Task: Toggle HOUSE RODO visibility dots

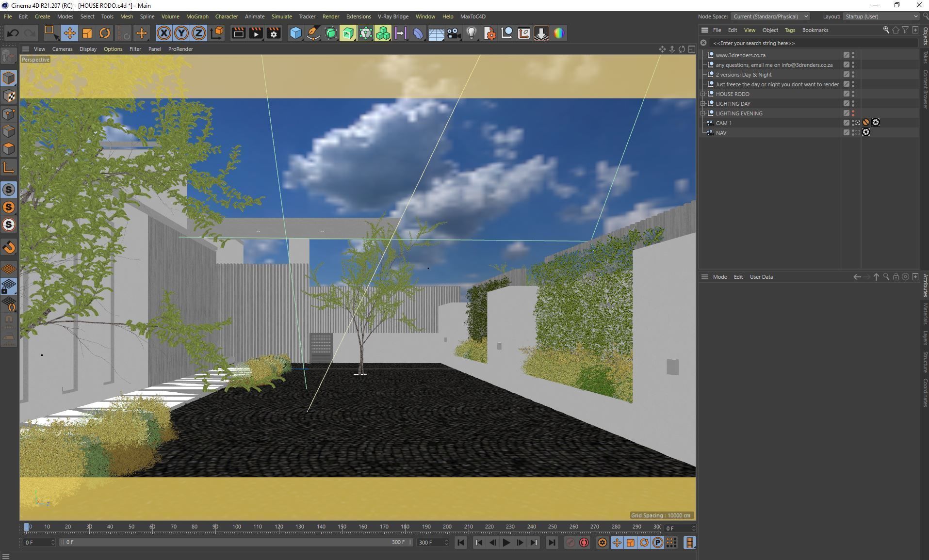Action: click(x=853, y=94)
